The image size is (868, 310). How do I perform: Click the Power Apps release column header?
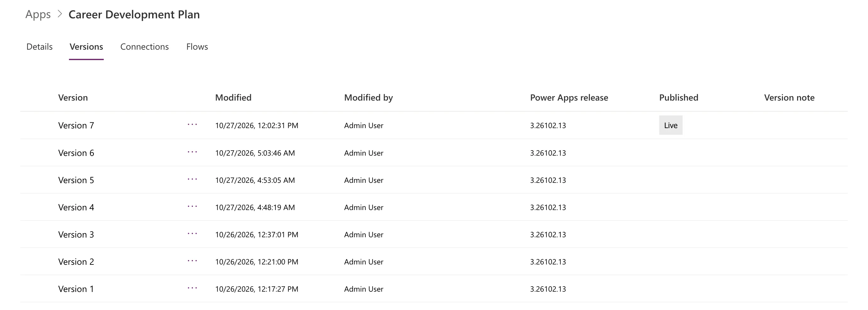[x=569, y=98]
